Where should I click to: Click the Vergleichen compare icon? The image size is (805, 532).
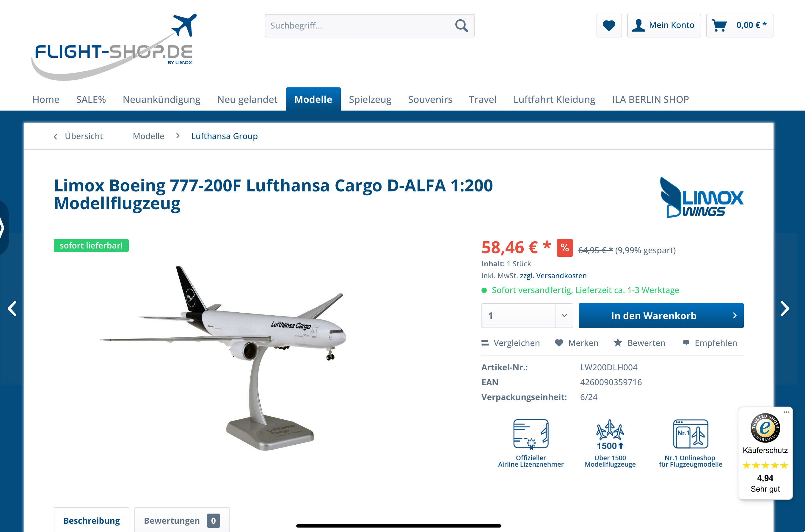click(485, 343)
